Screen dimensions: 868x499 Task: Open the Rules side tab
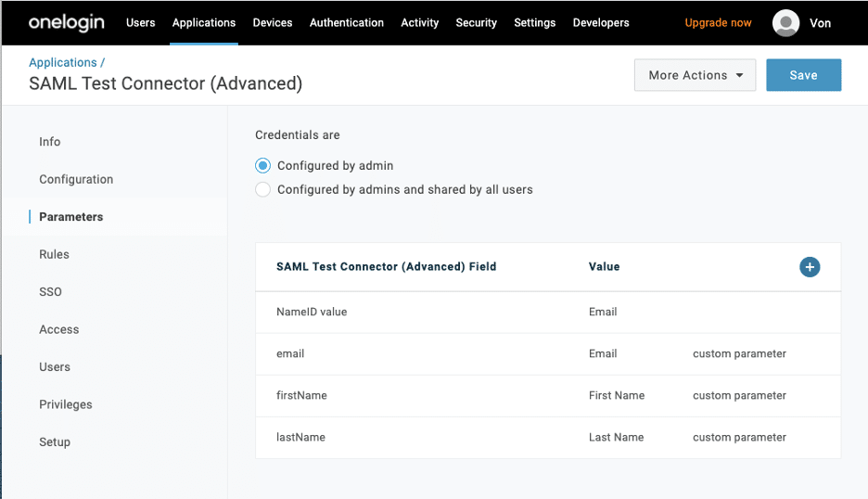pos(54,254)
